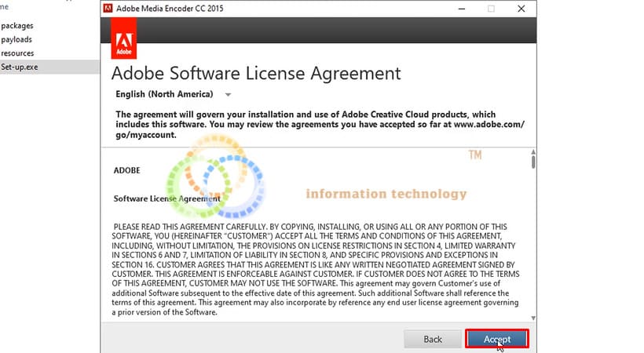Select Set-up.exe in the file list
The image size is (644, 353).
(x=49, y=67)
